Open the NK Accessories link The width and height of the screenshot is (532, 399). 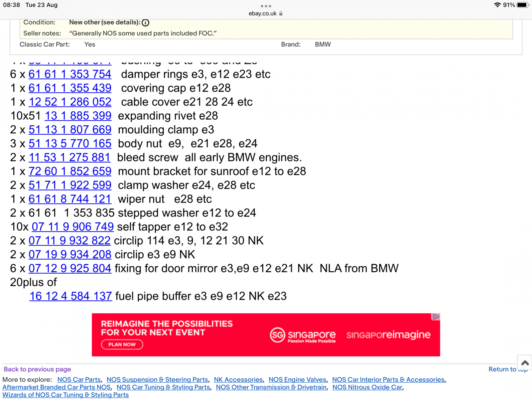(x=238, y=379)
